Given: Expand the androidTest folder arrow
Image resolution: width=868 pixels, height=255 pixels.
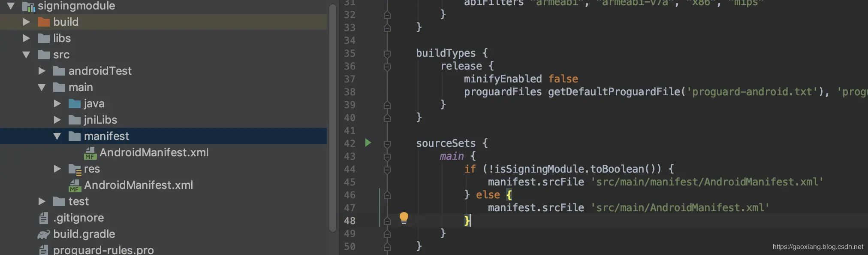Looking at the screenshot, I should pos(42,71).
